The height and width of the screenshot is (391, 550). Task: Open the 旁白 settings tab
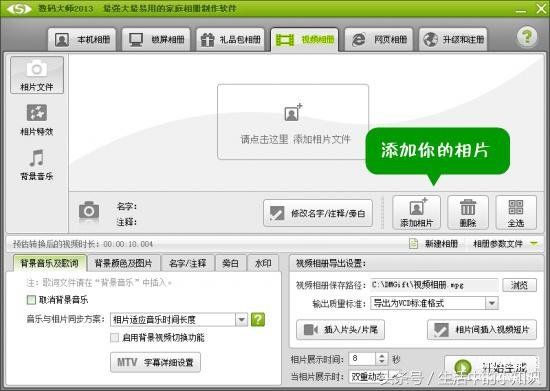(230, 263)
